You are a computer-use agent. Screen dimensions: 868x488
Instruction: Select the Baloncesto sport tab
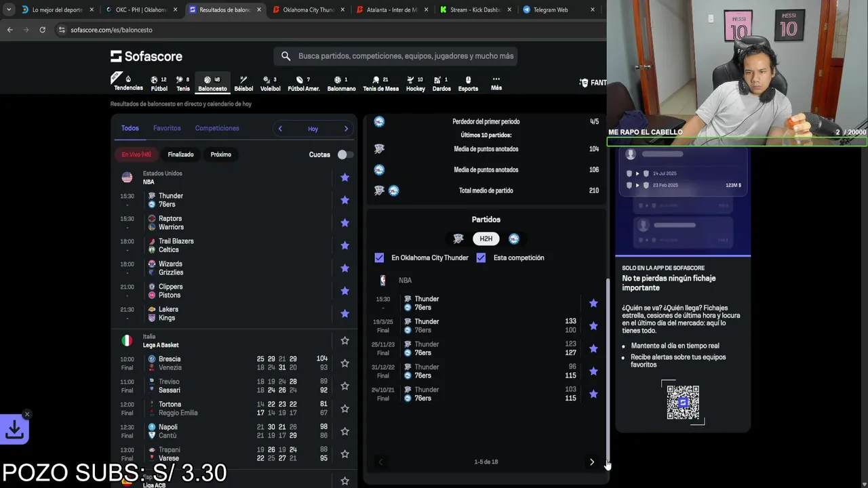pyautogui.click(x=212, y=83)
